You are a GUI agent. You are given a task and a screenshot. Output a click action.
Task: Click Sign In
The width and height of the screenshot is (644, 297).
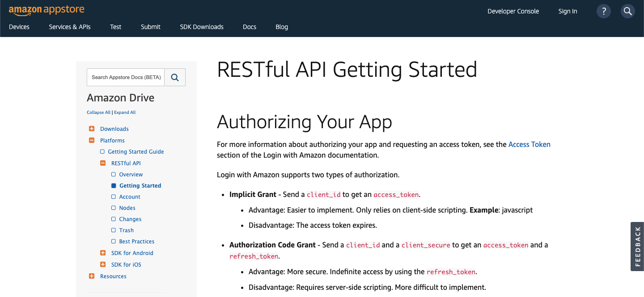[568, 11]
